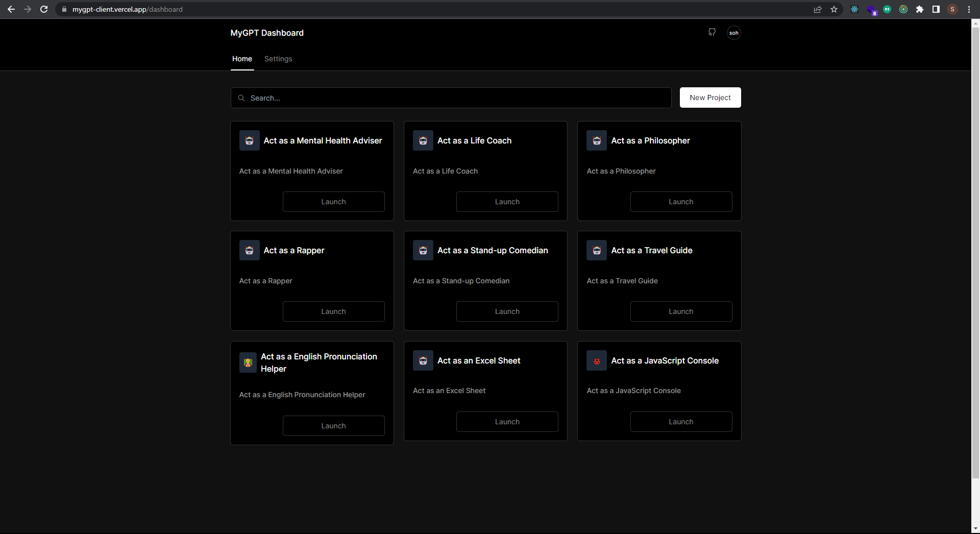The width and height of the screenshot is (980, 534).
Task: Click the page vertical scrollbar thumb
Action: coord(975,253)
